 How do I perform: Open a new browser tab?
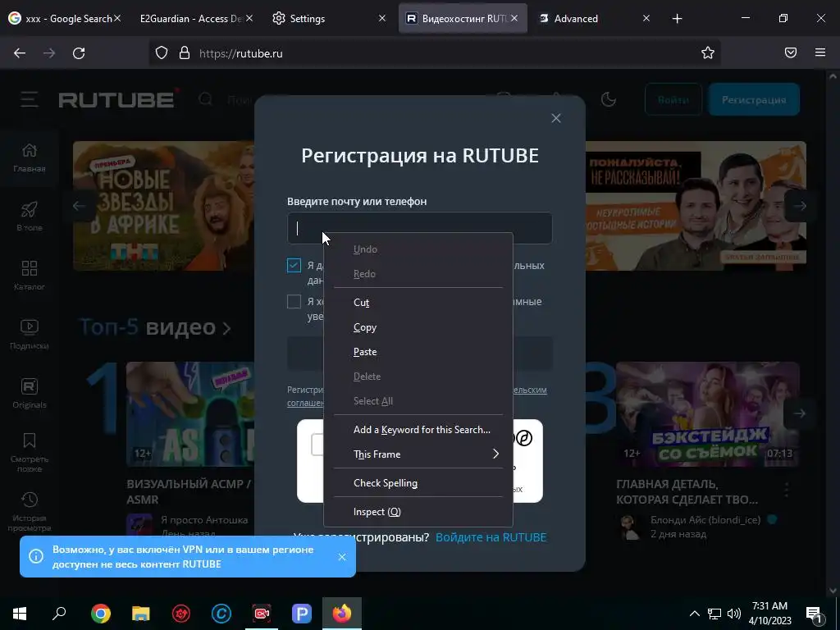(x=677, y=19)
